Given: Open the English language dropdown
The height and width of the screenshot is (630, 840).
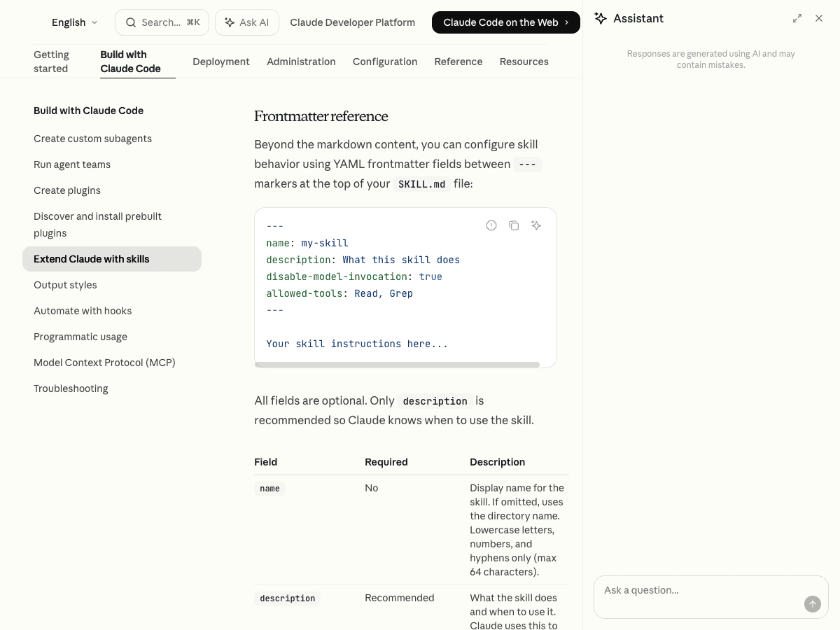Looking at the screenshot, I should coord(74,22).
